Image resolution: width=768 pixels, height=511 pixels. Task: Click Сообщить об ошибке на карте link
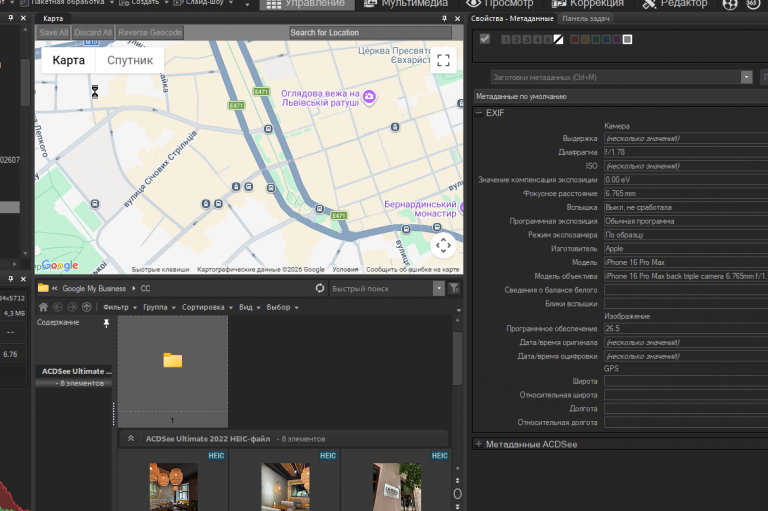(412, 269)
